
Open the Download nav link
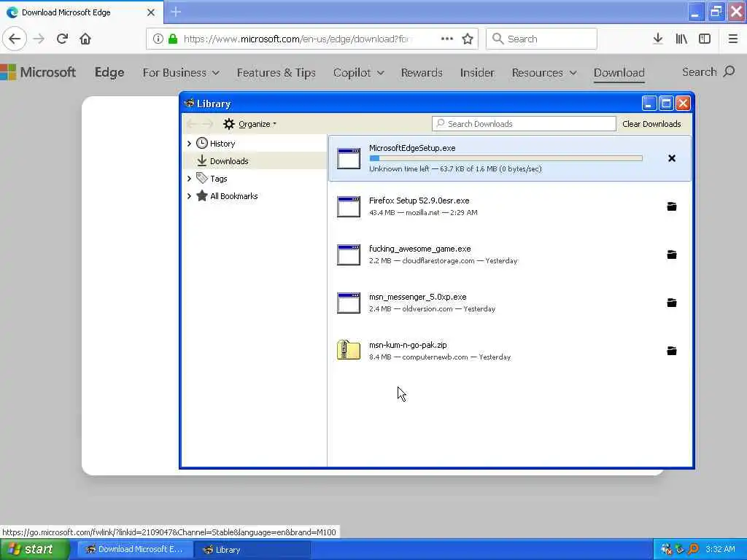coord(619,72)
